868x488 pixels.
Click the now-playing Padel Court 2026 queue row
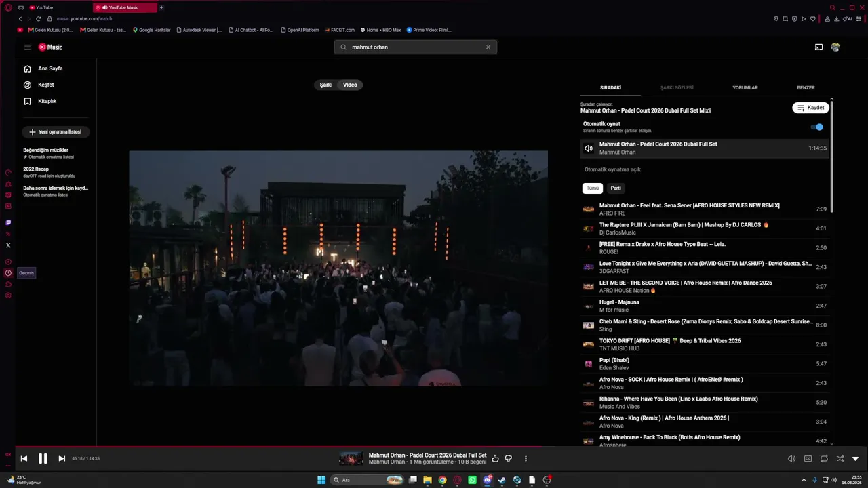(705, 148)
